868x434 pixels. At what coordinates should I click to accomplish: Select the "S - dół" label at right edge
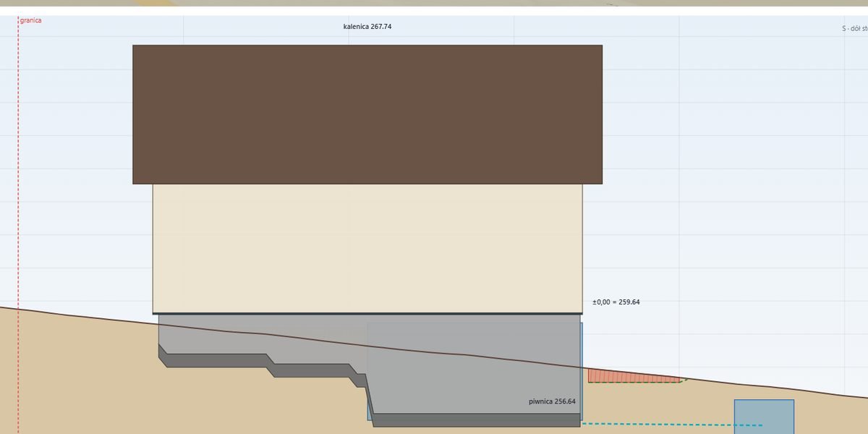pos(854,28)
